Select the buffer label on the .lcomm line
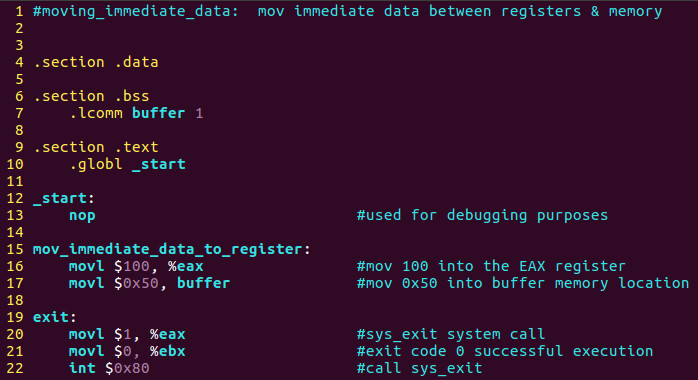This screenshot has width=698, height=380. click(158, 113)
